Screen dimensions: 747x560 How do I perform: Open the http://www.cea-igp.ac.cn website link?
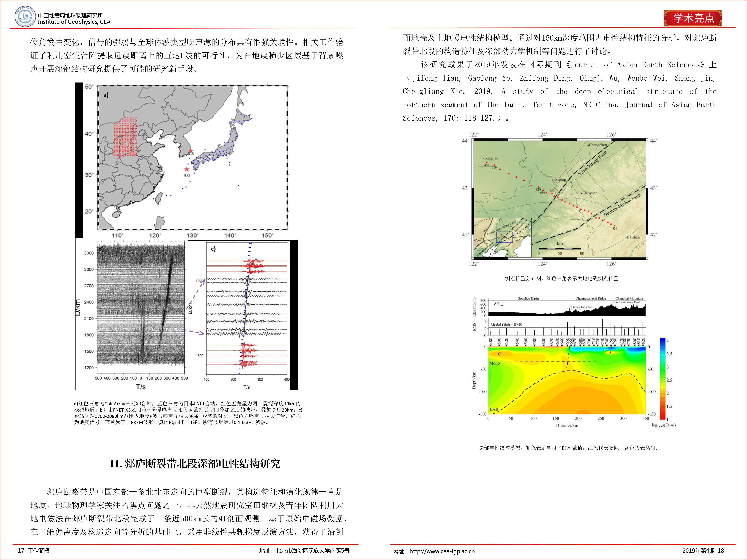pos(442,551)
